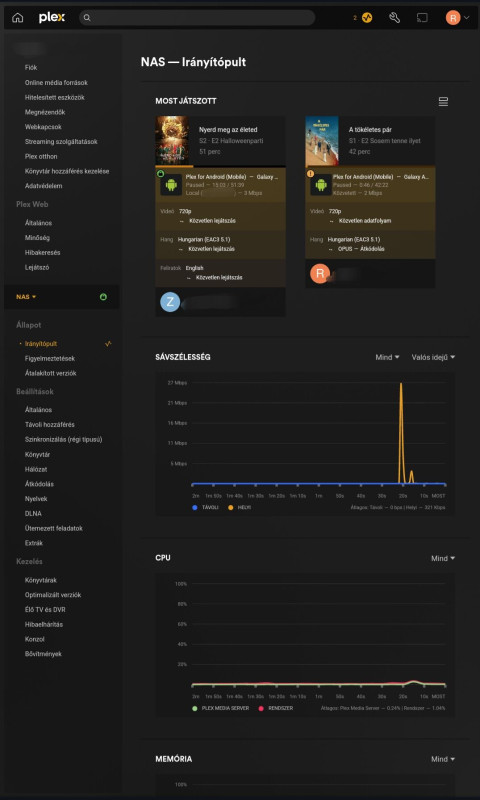Open Nyerd meg az életed poster
480x800 pixels.
pyautogui.click(x=172, y=140)
